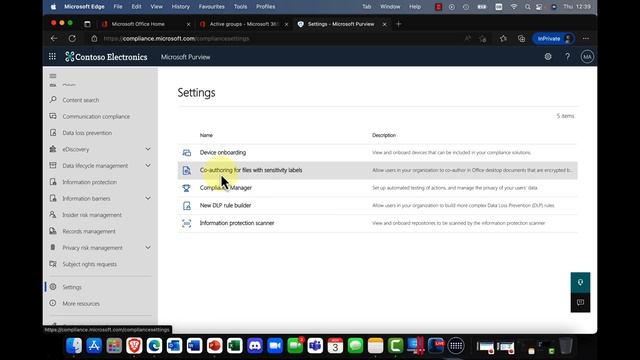Expand Information barriers chevron
Image resolution: width=640 pixels, height=360 pixels.
point(148,198)
